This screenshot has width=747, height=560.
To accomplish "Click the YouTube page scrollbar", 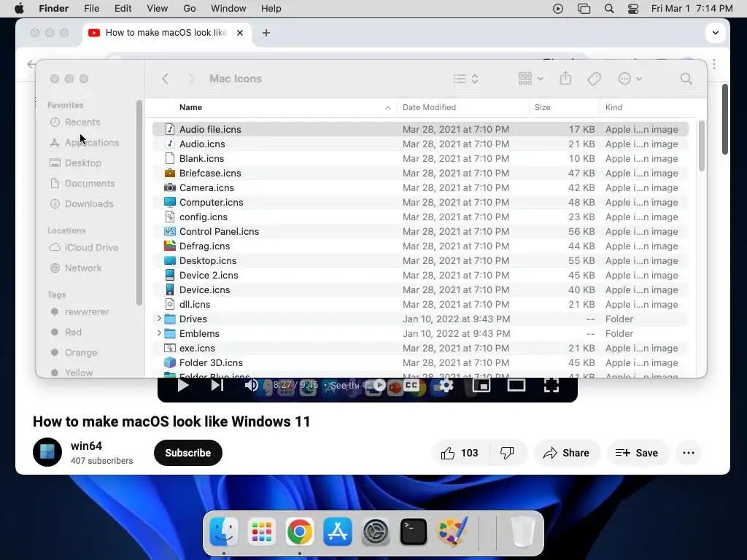I will point(724,119).
